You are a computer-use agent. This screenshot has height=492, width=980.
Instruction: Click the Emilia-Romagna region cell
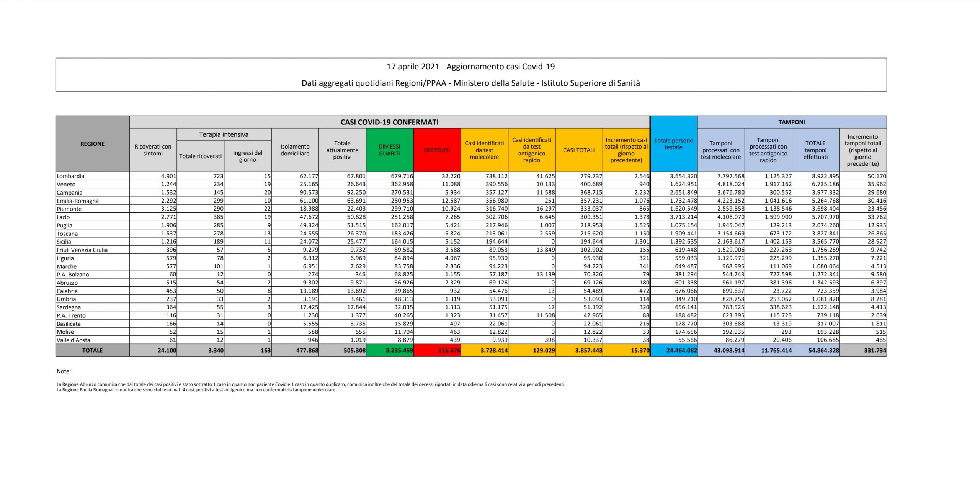[78, 201]
